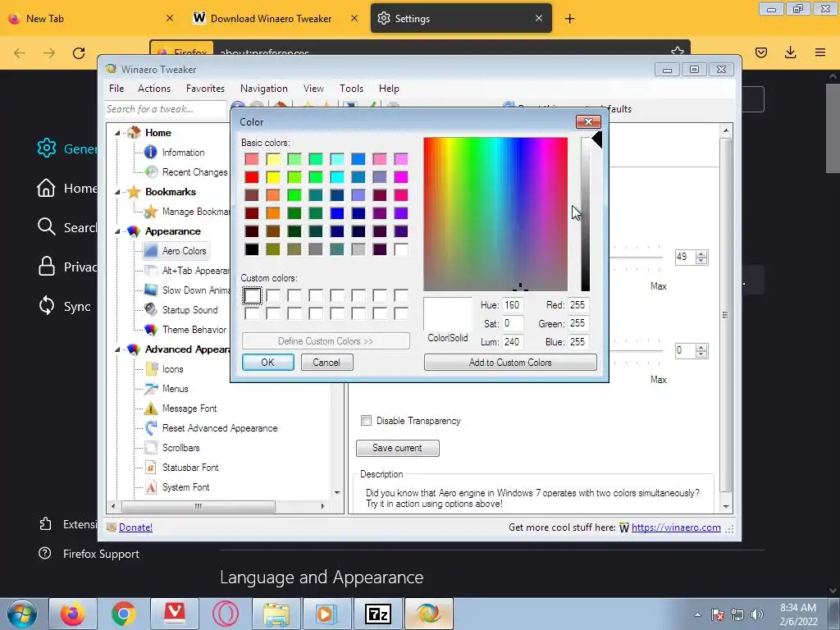Screen dimensions: 840x630
Task: Click the Statusbar Font icon
Action: click(x=151, y=467)
